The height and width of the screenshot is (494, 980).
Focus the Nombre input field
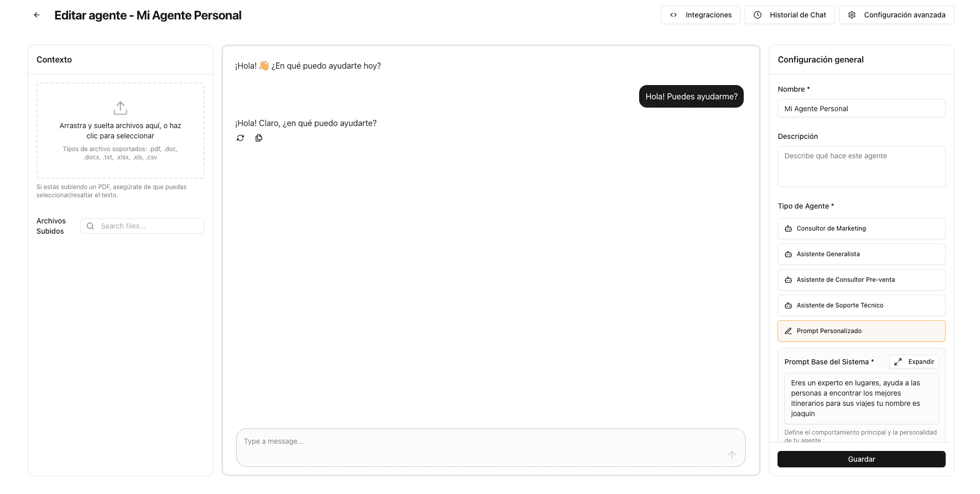click(862, 109)
